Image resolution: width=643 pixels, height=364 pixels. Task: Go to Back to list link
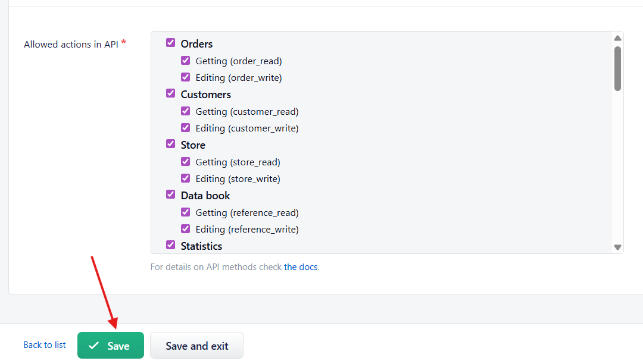click(x=45, y=345)
